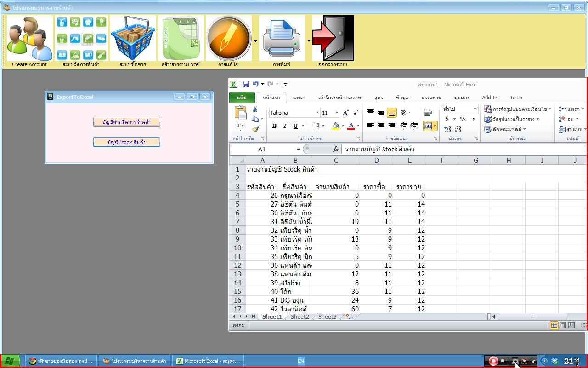Click the Paste clipboard icon in Excel

pos(240,113)
